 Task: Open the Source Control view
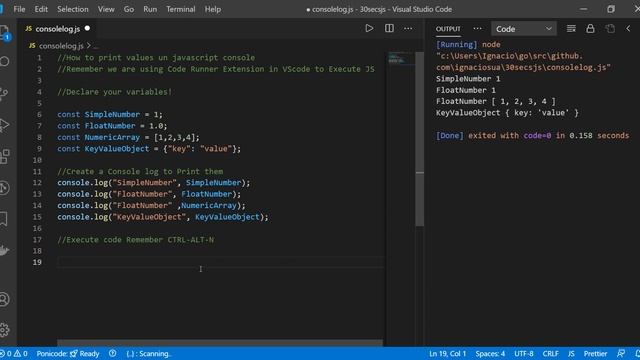[4, 93]
